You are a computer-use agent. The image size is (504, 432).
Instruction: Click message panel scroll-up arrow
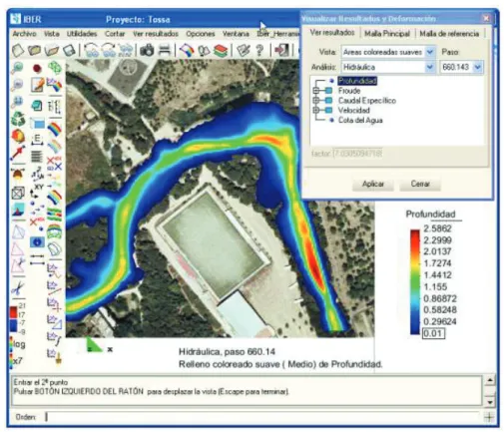(x=490, y=380)
